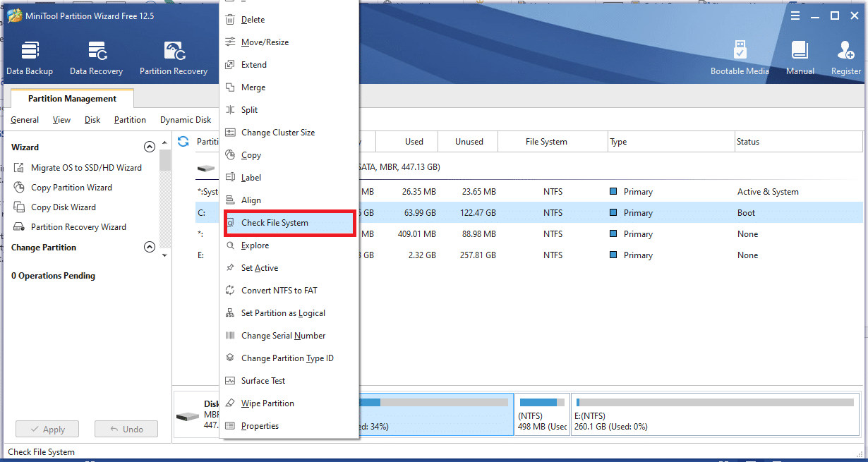
Task: Select Wipe Partition menu entry
Action: tap(267, 403)
